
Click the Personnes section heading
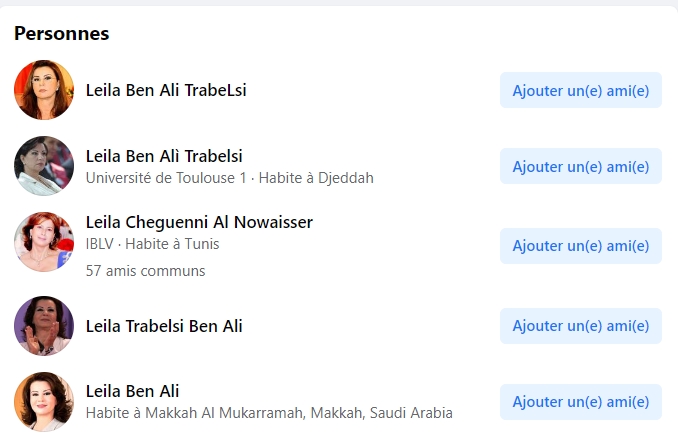pos(61,33)
